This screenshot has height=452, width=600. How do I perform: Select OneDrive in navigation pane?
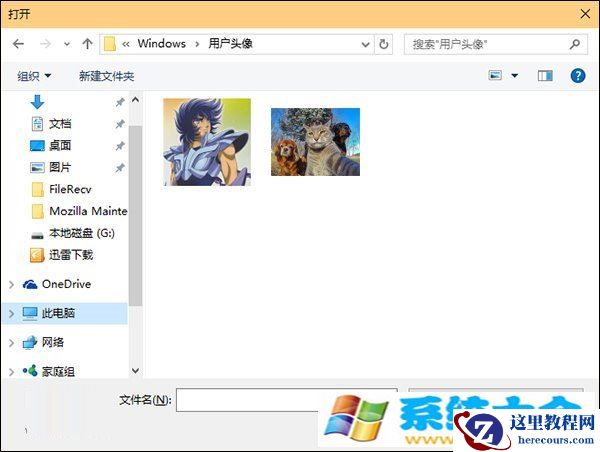tap(67, 284)
